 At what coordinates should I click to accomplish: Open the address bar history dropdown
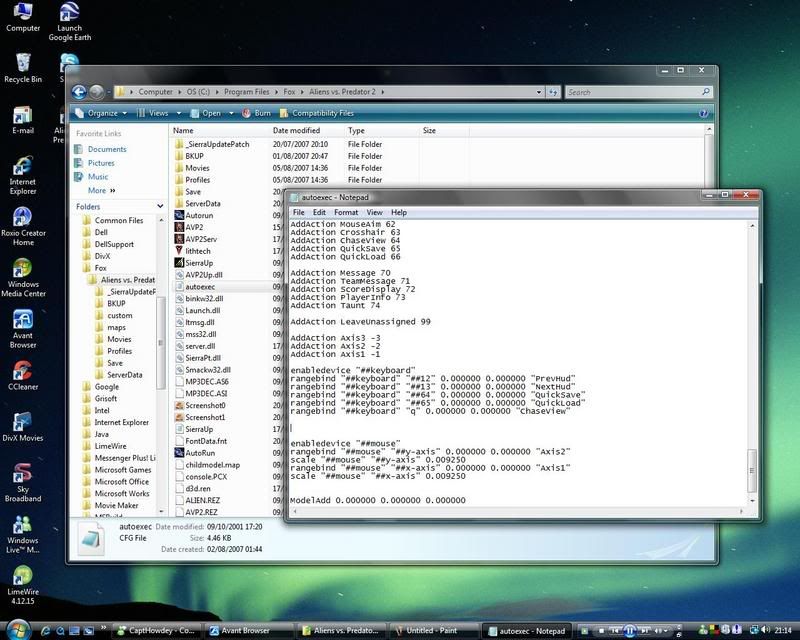click(539, 92)
